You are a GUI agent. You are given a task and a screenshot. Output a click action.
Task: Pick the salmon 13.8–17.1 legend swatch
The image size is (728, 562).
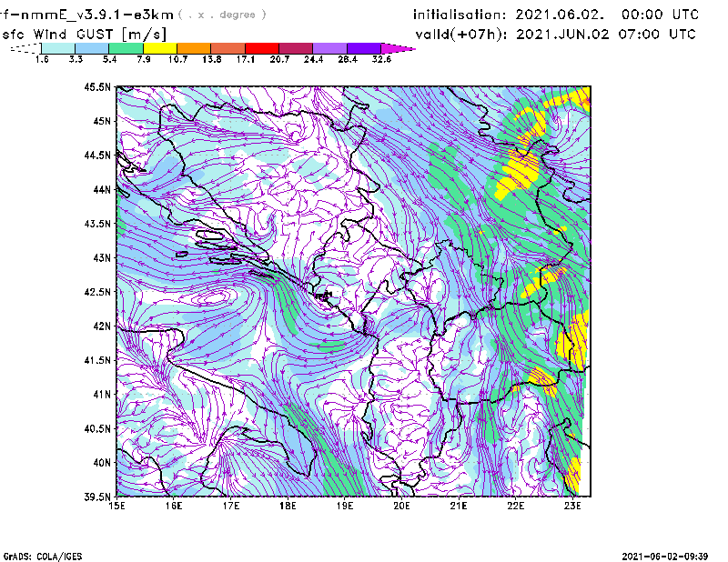click(228, 48)
